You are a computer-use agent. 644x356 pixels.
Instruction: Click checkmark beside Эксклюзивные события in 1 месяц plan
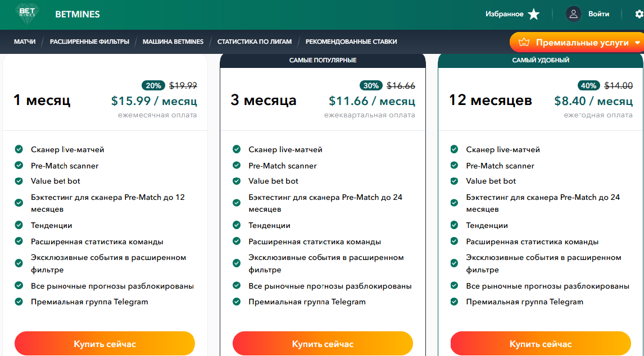tap(19, 263)
